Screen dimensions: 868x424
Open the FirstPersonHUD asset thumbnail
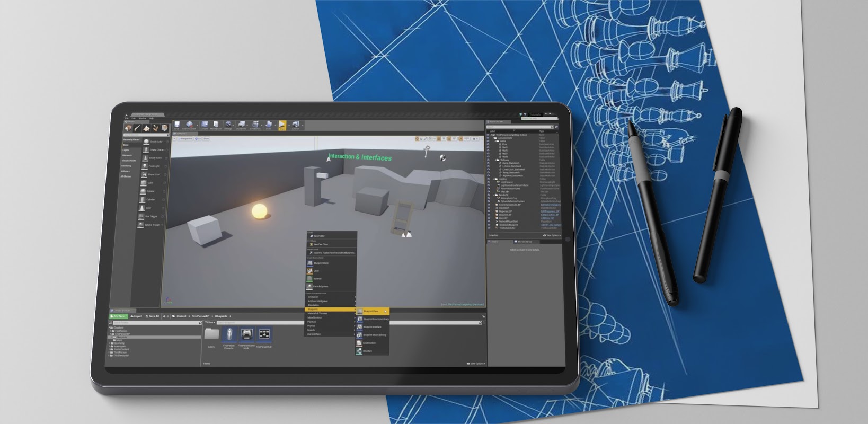pos(264,334)
